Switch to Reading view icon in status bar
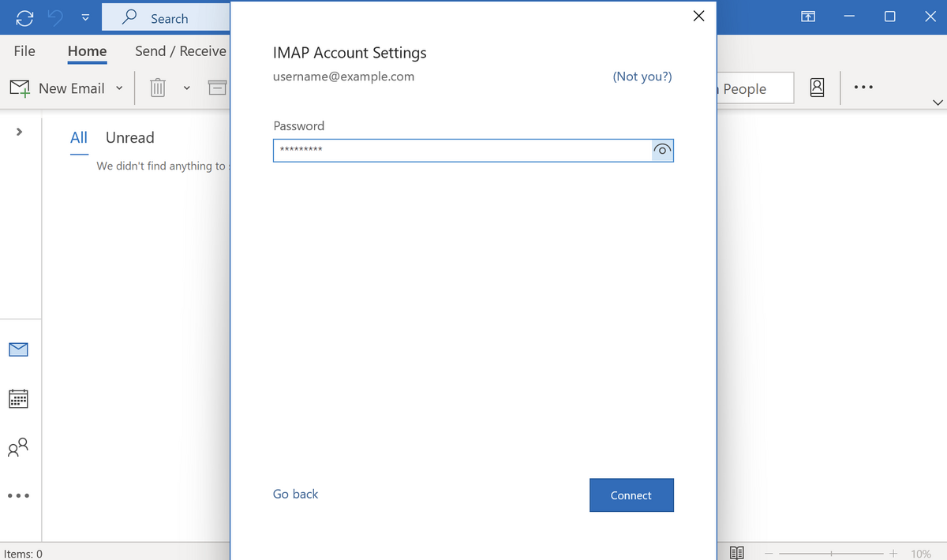This screenshot has width=947, height=560. [x=737, y=553]
